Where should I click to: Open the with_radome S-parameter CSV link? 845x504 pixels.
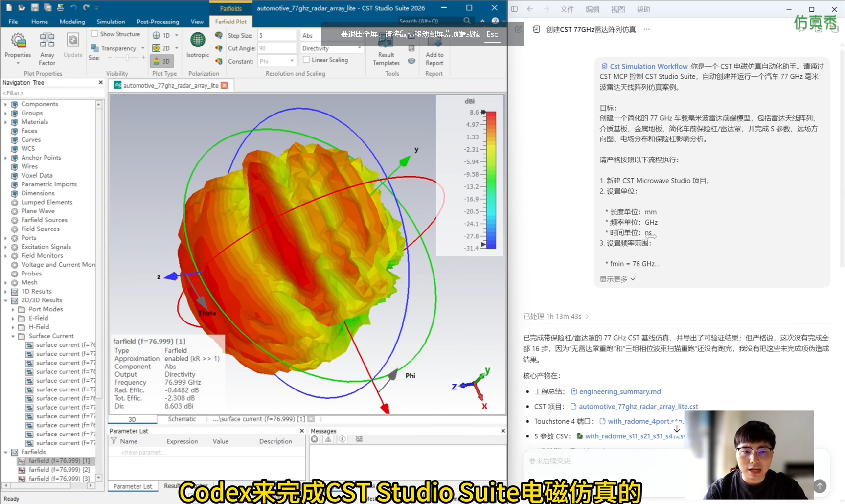[631, 436]
